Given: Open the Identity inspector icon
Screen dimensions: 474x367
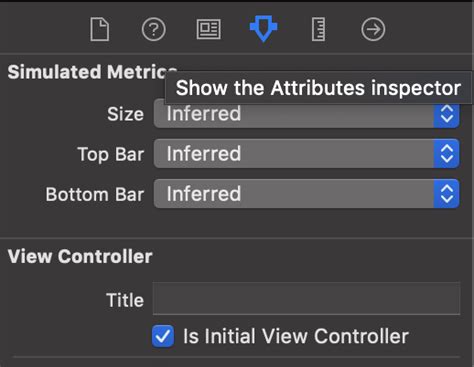Looking at the screenshot, I should coord(208,30).
